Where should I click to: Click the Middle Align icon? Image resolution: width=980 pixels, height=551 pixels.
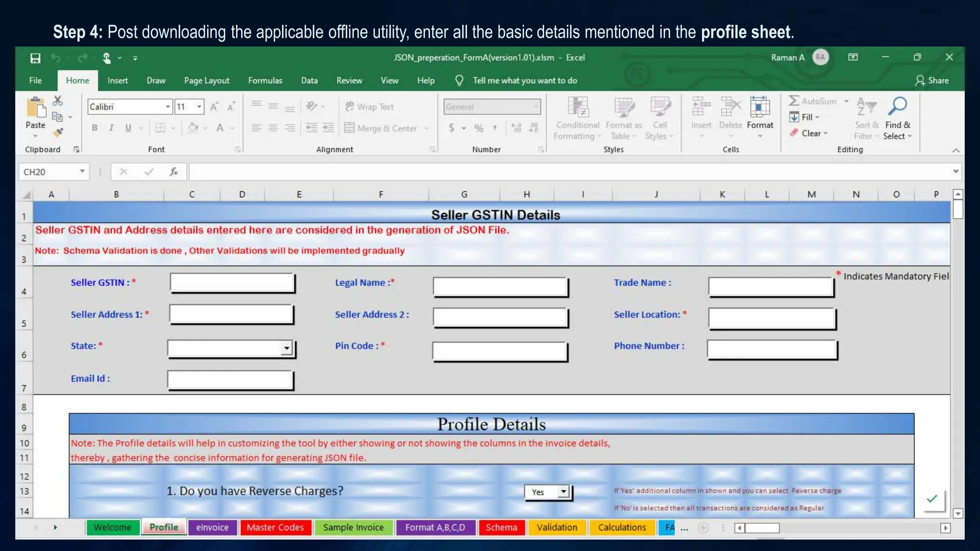pos(273,106)
